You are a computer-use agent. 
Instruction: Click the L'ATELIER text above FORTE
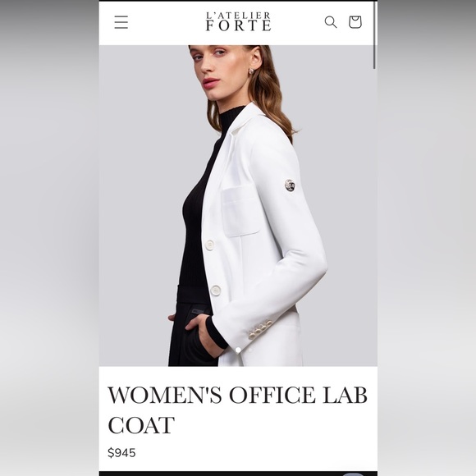238,15
